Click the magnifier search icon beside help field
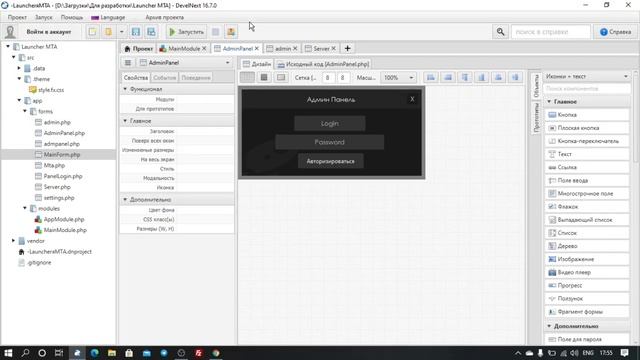 click(500, 32)
